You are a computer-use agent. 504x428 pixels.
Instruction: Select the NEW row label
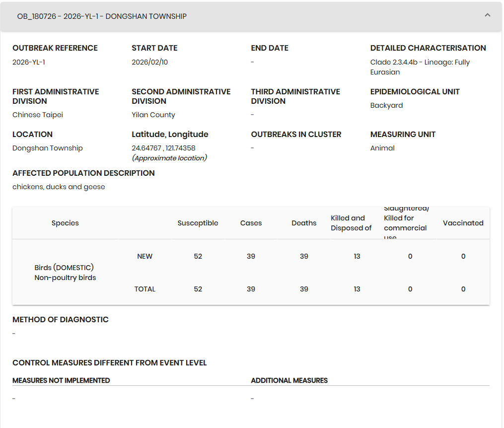[144, 256]
